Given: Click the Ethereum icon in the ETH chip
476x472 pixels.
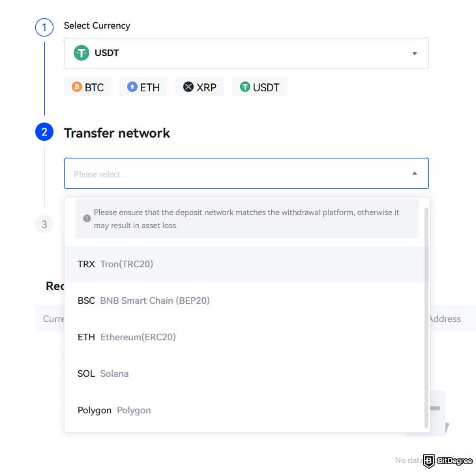Looking at the screenshot, I should click(132, 87).
